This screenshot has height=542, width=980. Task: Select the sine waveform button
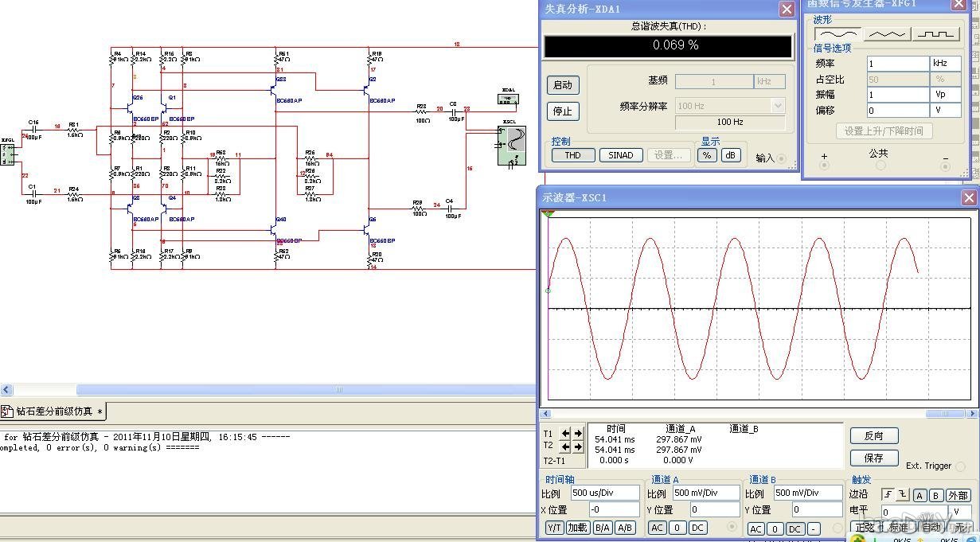pyautogui.click(x=839, y=34)
